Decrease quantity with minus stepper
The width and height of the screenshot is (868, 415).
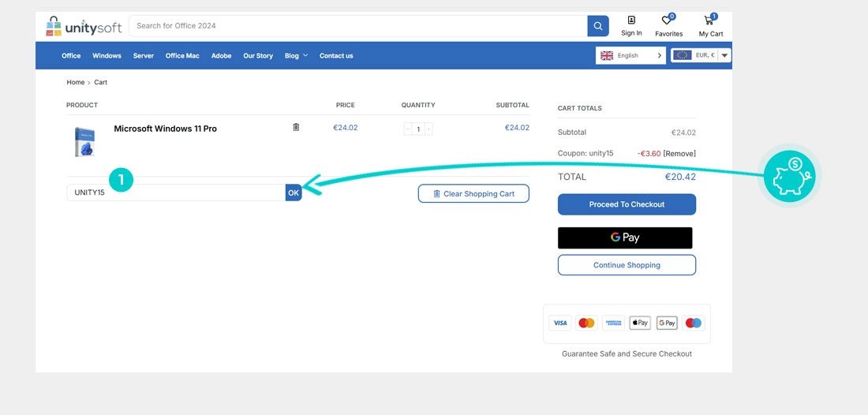tap(408, 129)
